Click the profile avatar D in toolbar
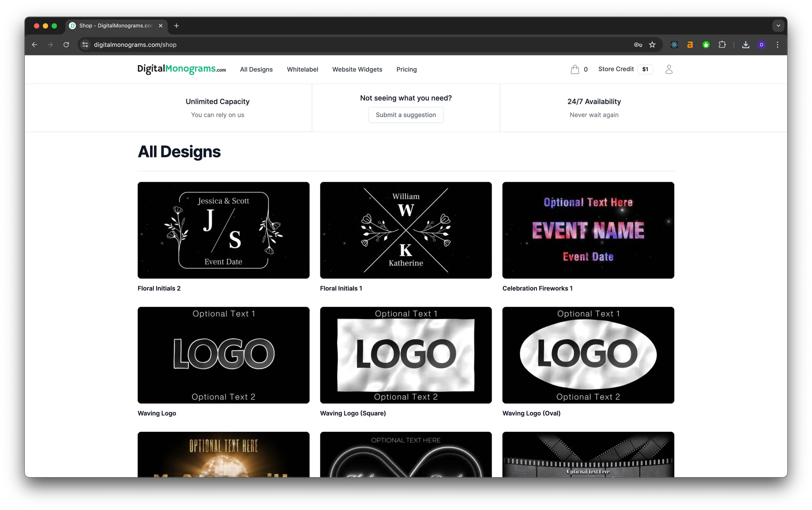Viewport: 812px width, 510px height. [x=762, y=44]
